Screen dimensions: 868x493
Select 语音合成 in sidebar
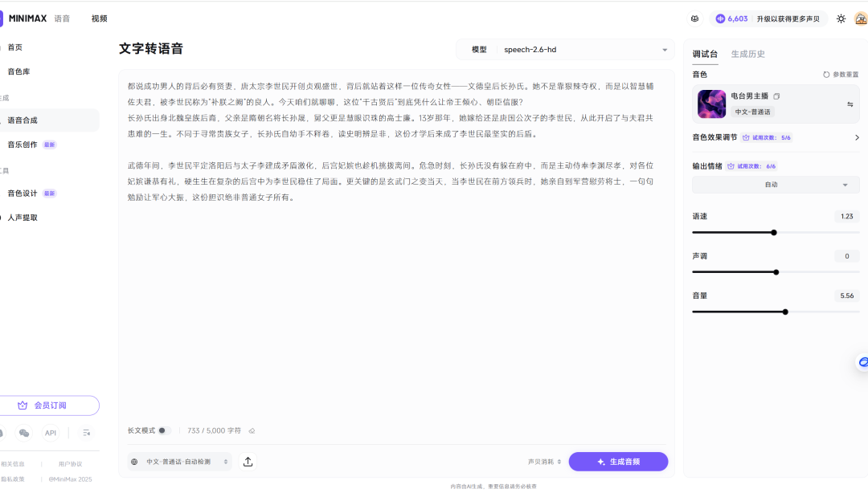(49, 120)
